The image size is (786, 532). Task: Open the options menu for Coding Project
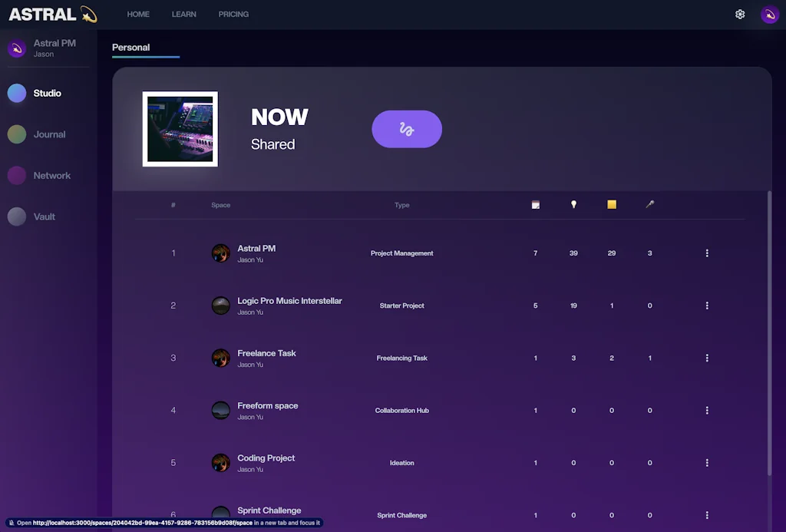[707, 463]
